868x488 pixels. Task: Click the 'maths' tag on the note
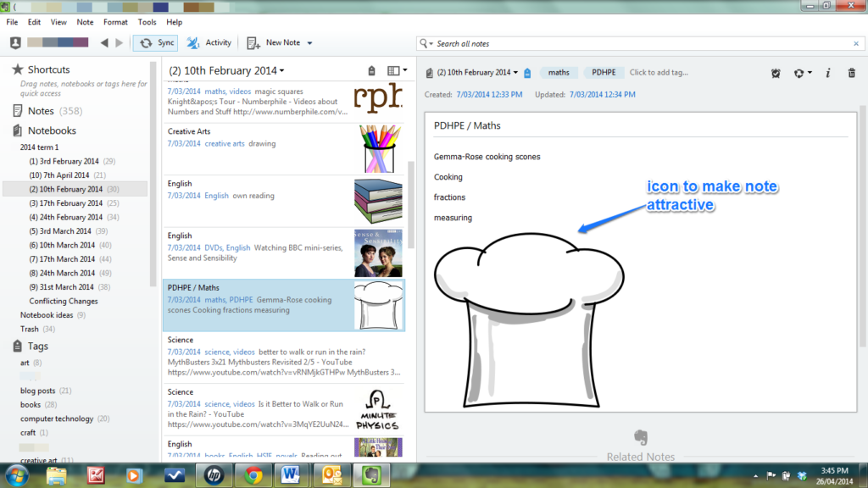pyautogui.click(x=559, y=73)
